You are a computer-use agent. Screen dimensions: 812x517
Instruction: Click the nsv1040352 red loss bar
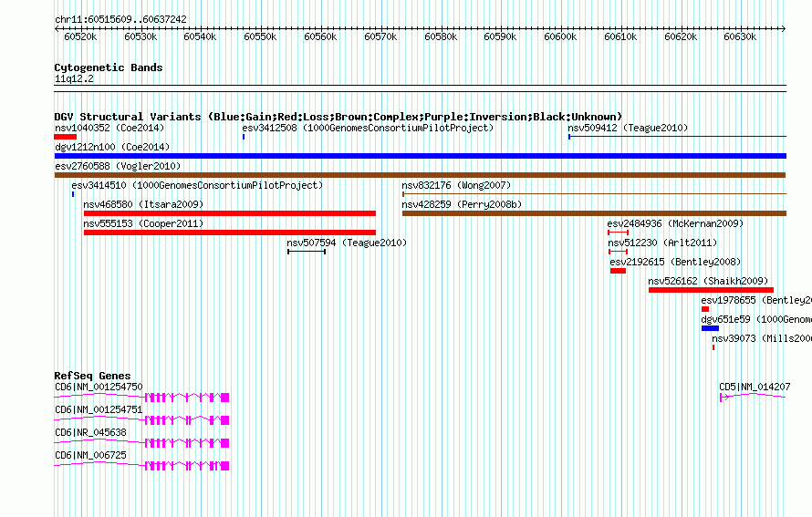coord(66,137)
